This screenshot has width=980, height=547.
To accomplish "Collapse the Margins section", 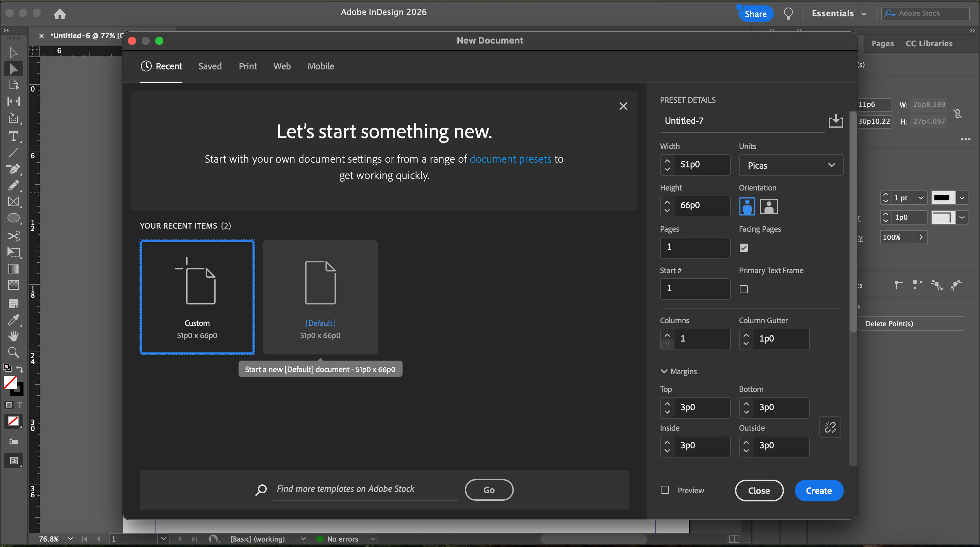I will tap(664, 371).
